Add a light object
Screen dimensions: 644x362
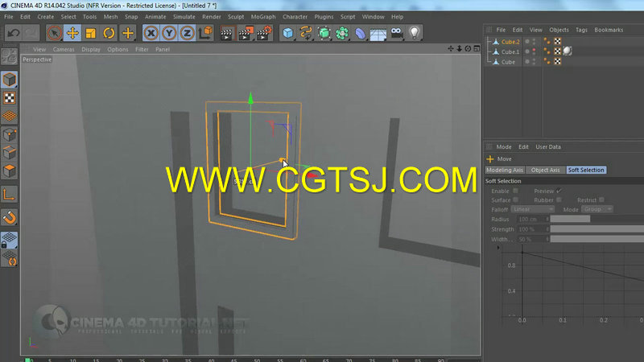pyautogui.click(x=415, y=33)
